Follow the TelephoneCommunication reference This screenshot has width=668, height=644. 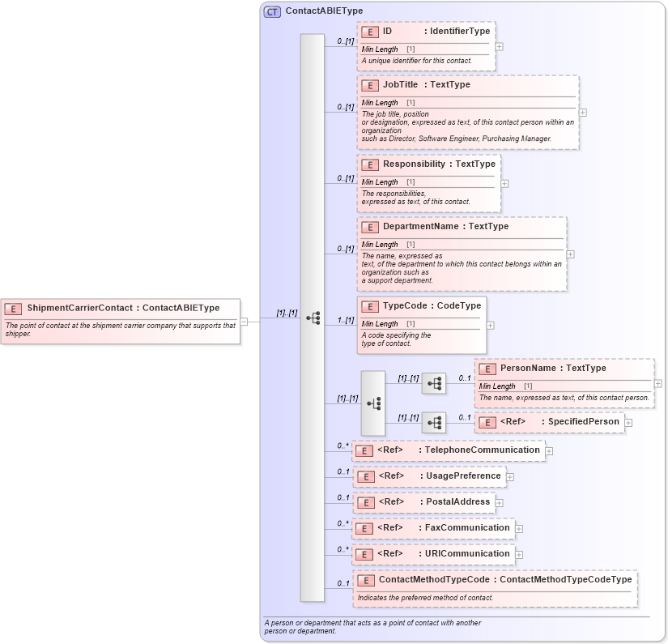click(x=550, y=450)
